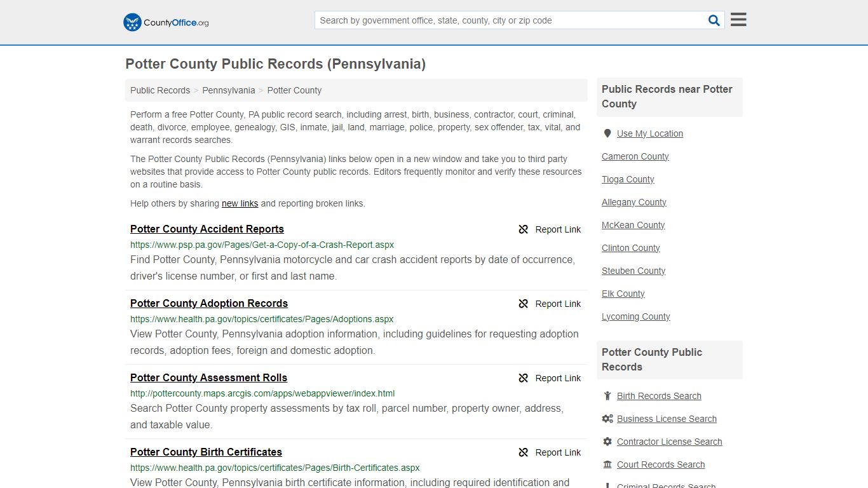The height and width of the screenshot is (488, 868).
Task: Open Cameron County records
Action: tap(635, 156)
